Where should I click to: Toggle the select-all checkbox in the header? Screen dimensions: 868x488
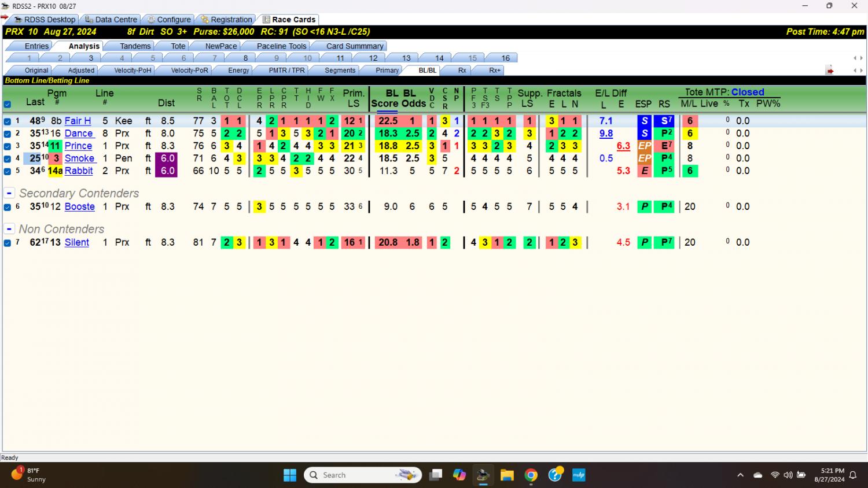point(8,105)
